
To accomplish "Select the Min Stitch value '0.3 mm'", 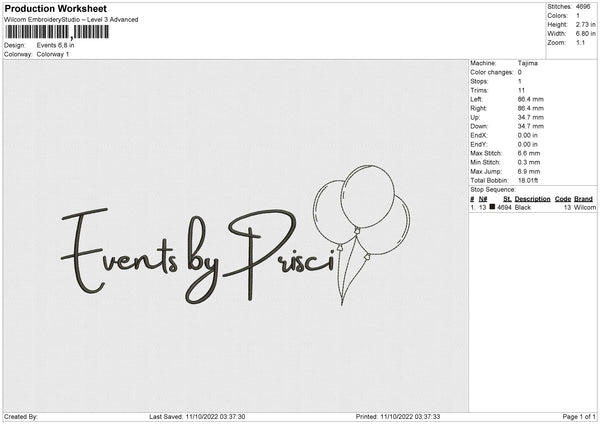I will click(x=529, y=162).
